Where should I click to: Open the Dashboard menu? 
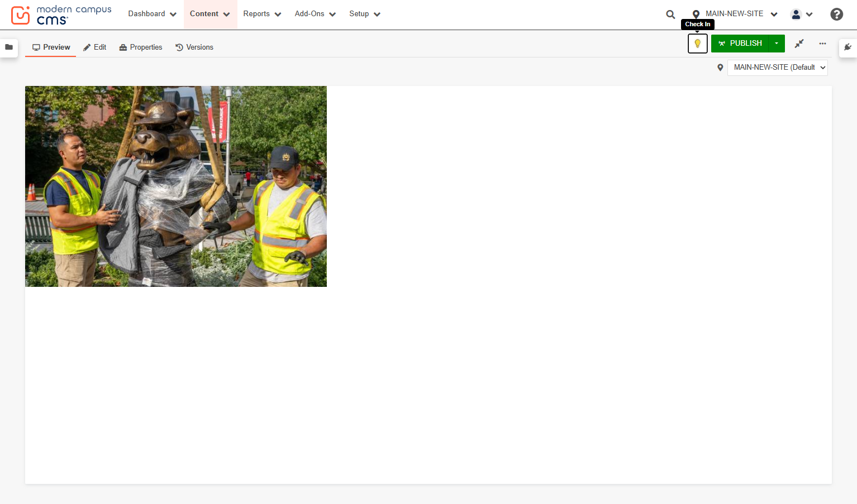[152, 14]
